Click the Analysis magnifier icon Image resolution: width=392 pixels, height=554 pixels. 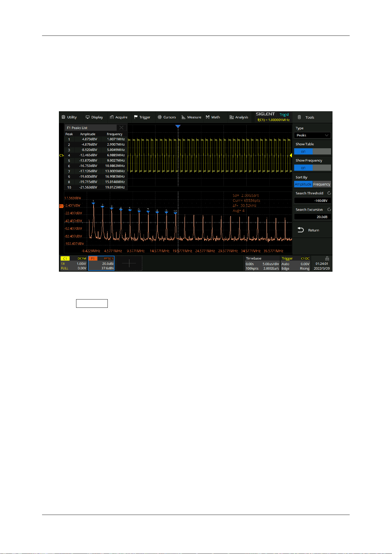(x=232, y=117)
